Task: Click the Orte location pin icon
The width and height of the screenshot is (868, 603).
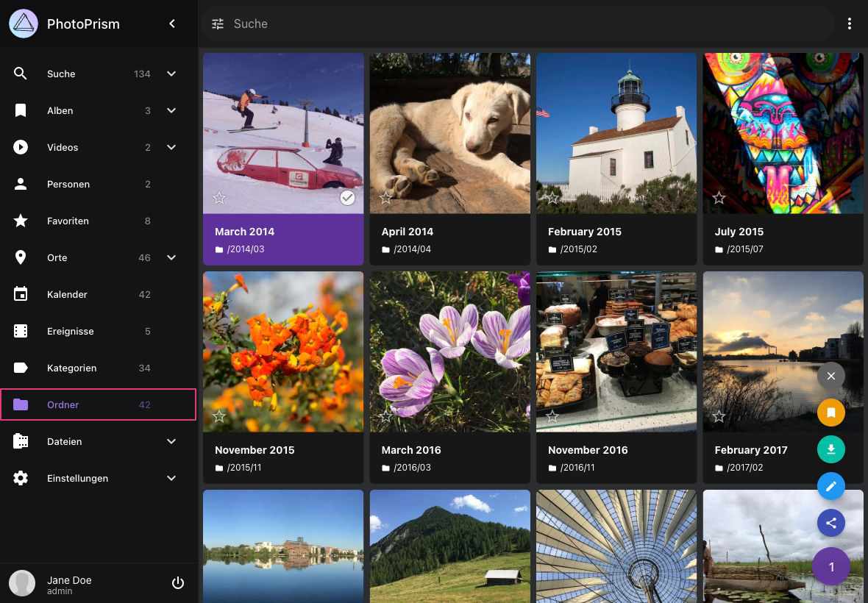Action: pyautogui.click(x=21, y=258)
